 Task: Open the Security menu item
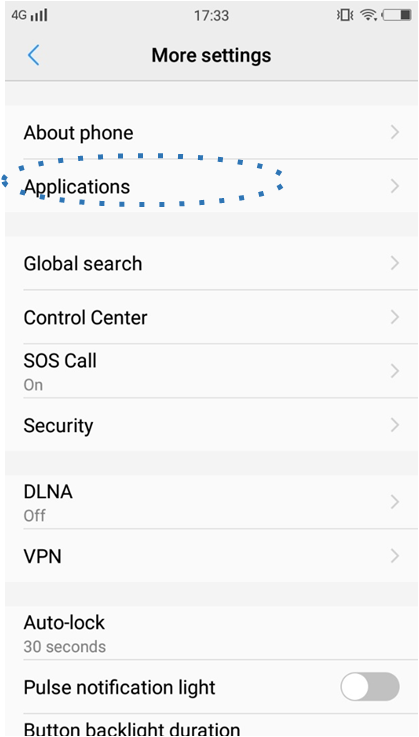pos(211,425)
